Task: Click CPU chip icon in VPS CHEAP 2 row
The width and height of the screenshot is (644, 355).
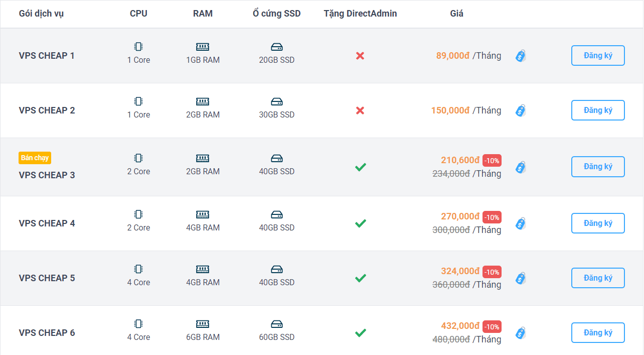Action: click(x=138, y=101)
